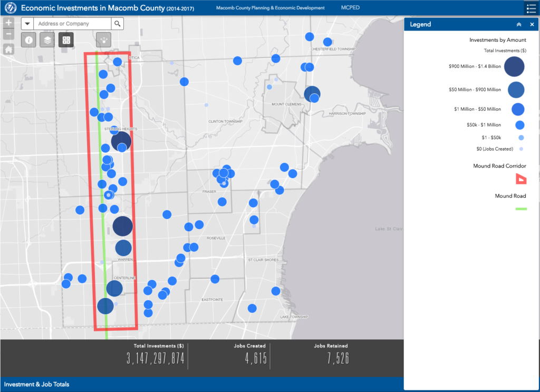540x392 pixels.
Task: Zoom in using the plus icon
Action: click(8, 22)
